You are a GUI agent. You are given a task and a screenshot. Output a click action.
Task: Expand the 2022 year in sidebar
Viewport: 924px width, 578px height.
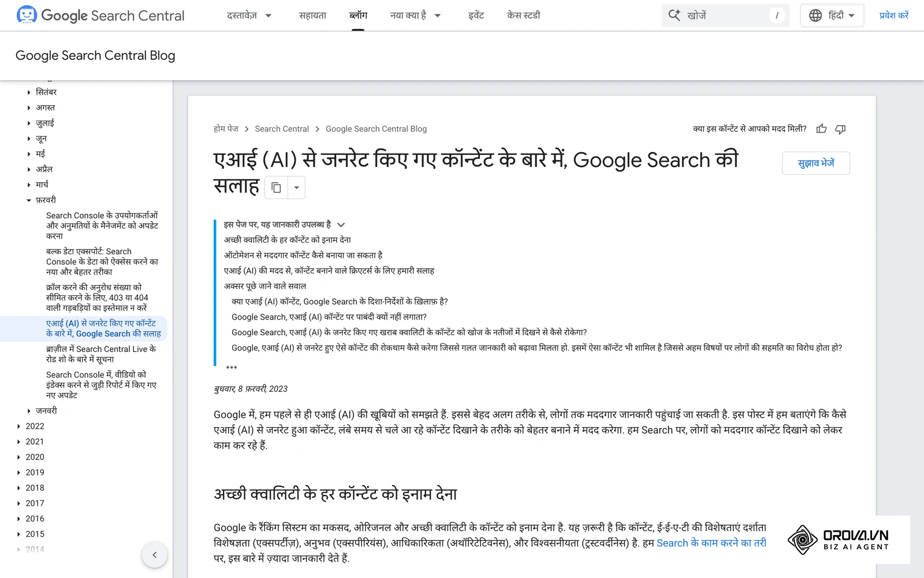(x=19, y=427)
